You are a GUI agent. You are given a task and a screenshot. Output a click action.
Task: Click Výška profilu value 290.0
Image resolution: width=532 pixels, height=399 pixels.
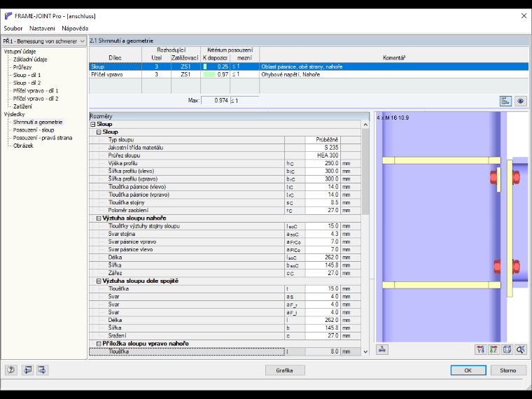tap(323, 163)
